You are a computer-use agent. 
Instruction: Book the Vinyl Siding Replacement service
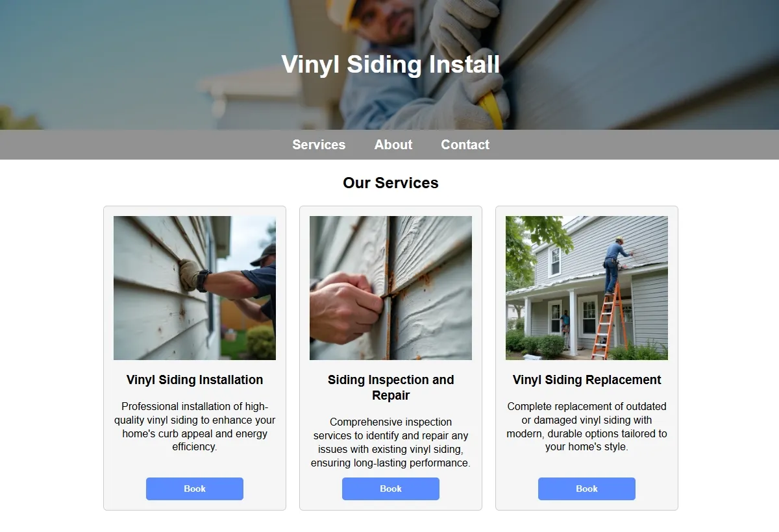coord(587,489)
